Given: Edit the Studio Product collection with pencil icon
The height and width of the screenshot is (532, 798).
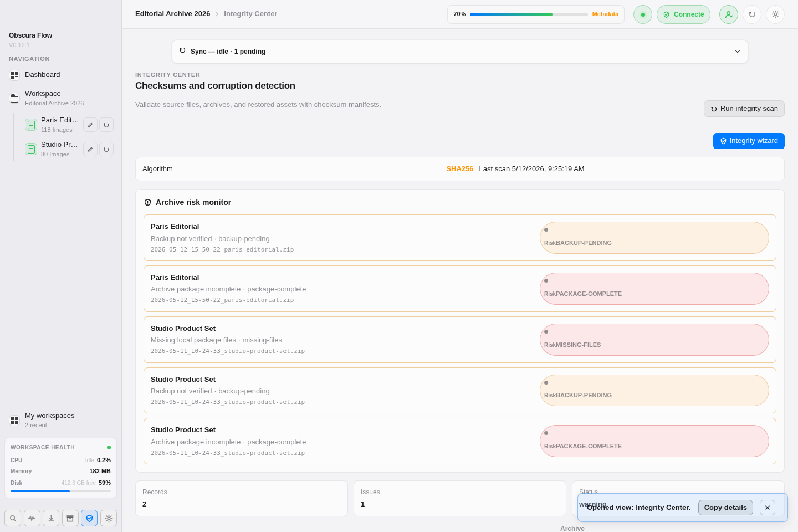Looking at the screenshot, I should pos(90,149).
